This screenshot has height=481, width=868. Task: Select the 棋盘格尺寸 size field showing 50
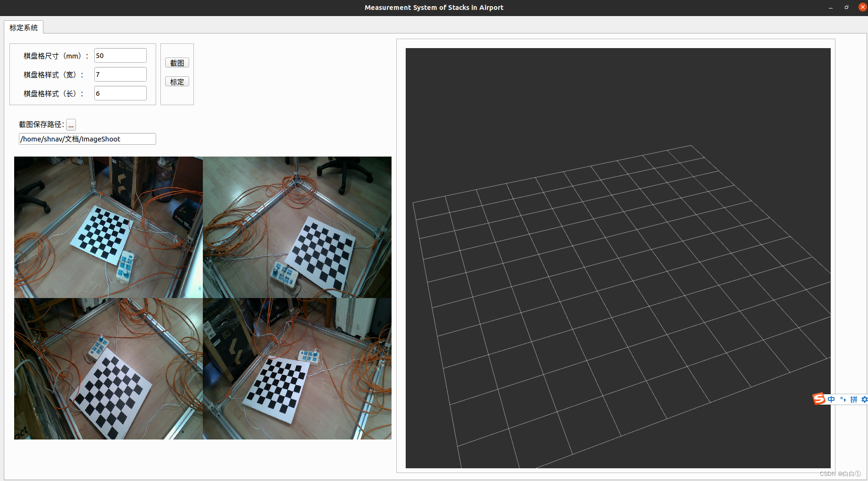(120, 55)
